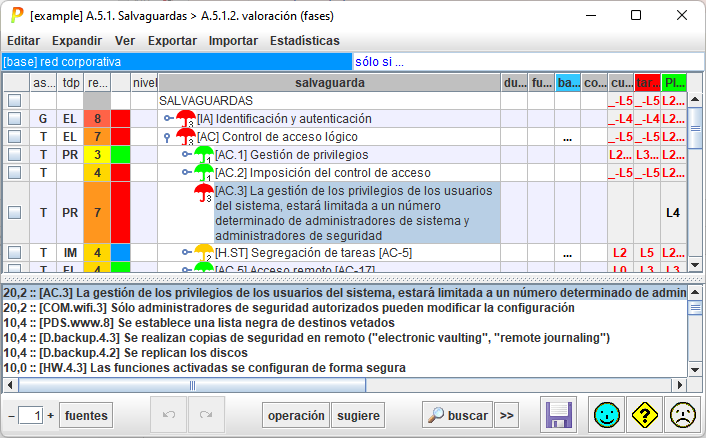Click the blue ba... column header
The width and height of the screenshot is (706, 438).
567,83
